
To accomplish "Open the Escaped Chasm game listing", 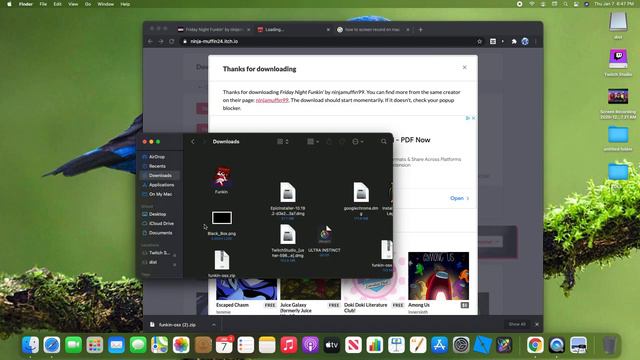I will pos(232,305).
